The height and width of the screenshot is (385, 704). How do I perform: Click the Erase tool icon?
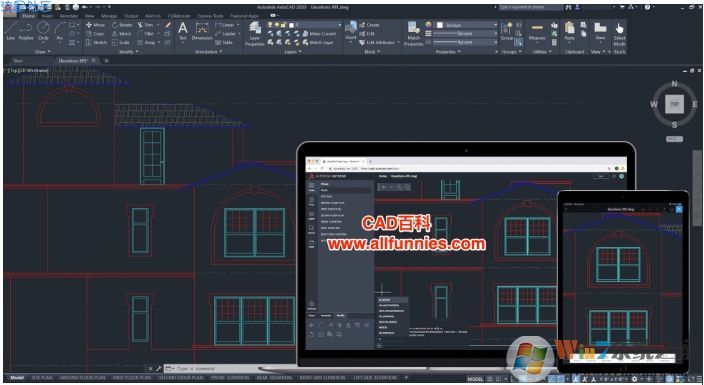point(167,25)
